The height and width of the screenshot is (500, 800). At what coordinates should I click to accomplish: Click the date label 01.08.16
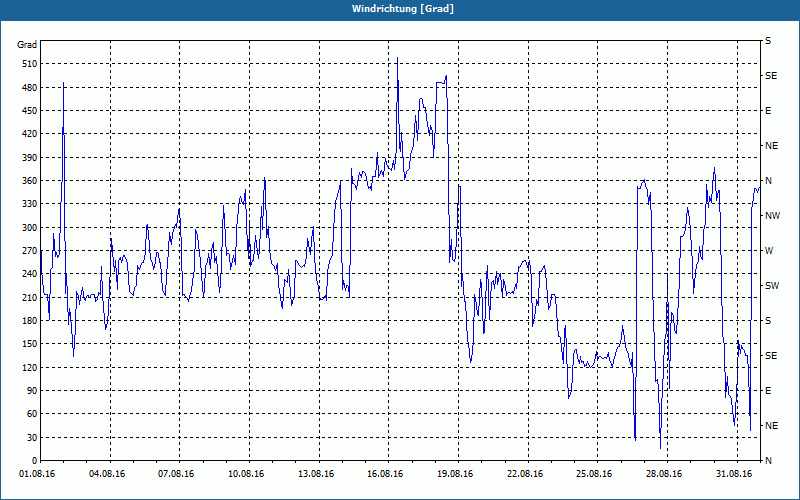pos(37,474)
